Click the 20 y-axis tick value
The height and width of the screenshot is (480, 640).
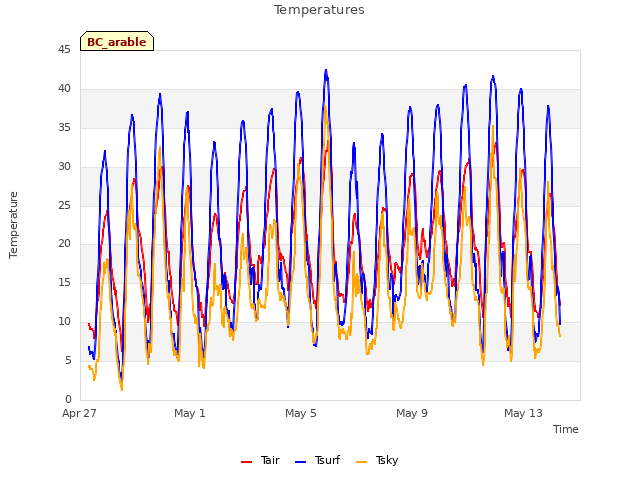coord(64,244)
